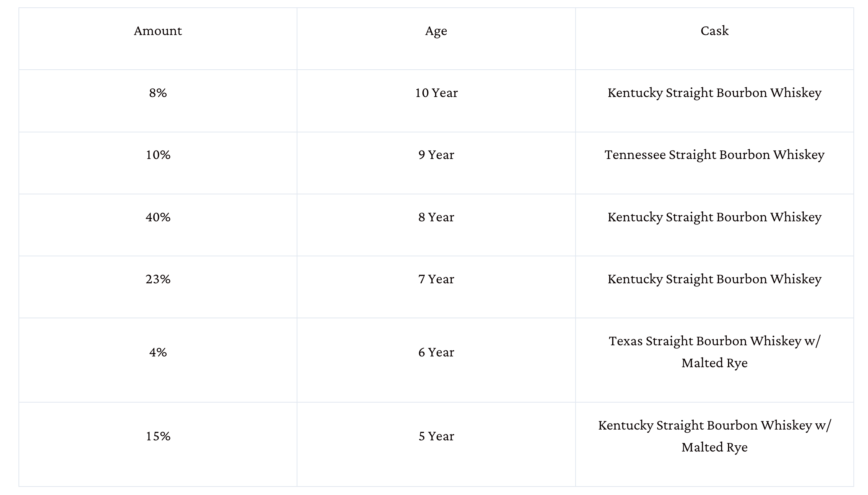Click Tennessee Straight Bourbon Whiskey cell
868x495 pixels.
point(714,155)
